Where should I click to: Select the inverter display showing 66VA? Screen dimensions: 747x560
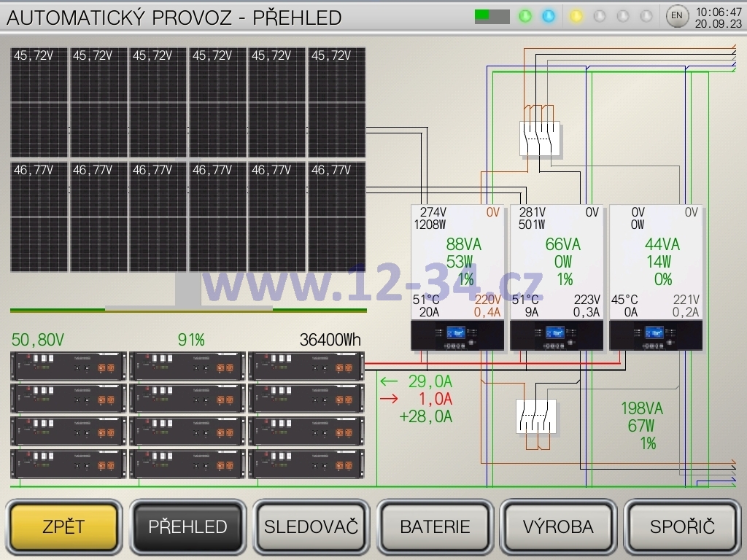coord(557,277)
